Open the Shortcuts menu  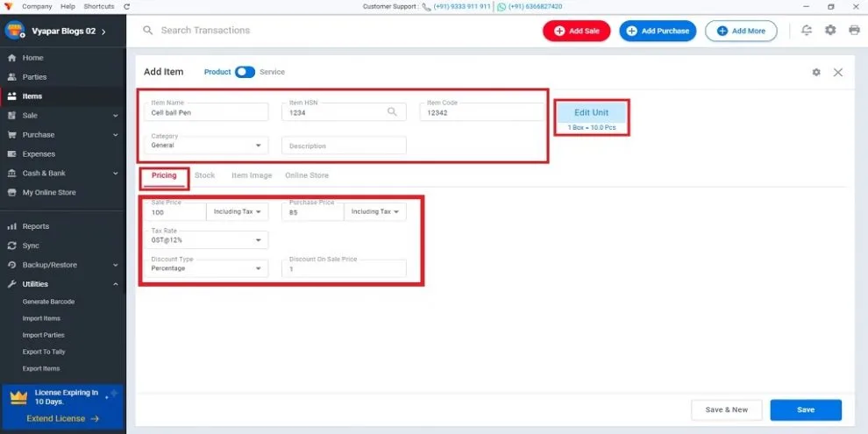click(99, 7)
